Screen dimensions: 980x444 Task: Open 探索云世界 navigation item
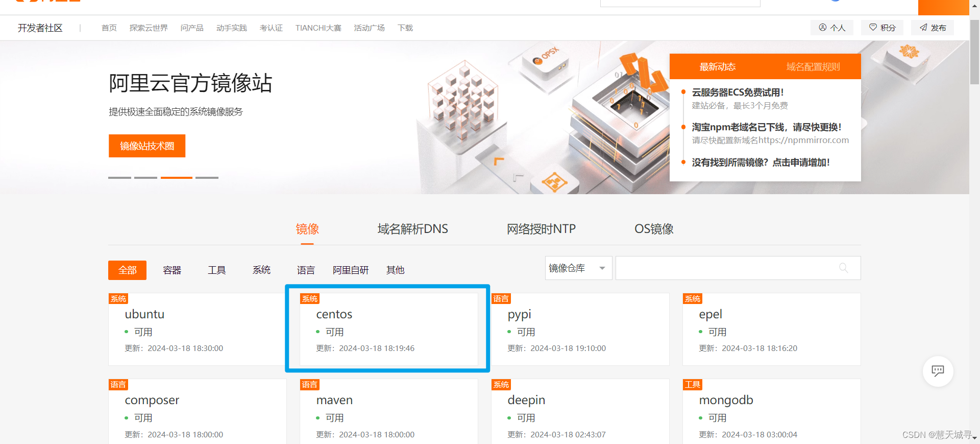point(149,28)
